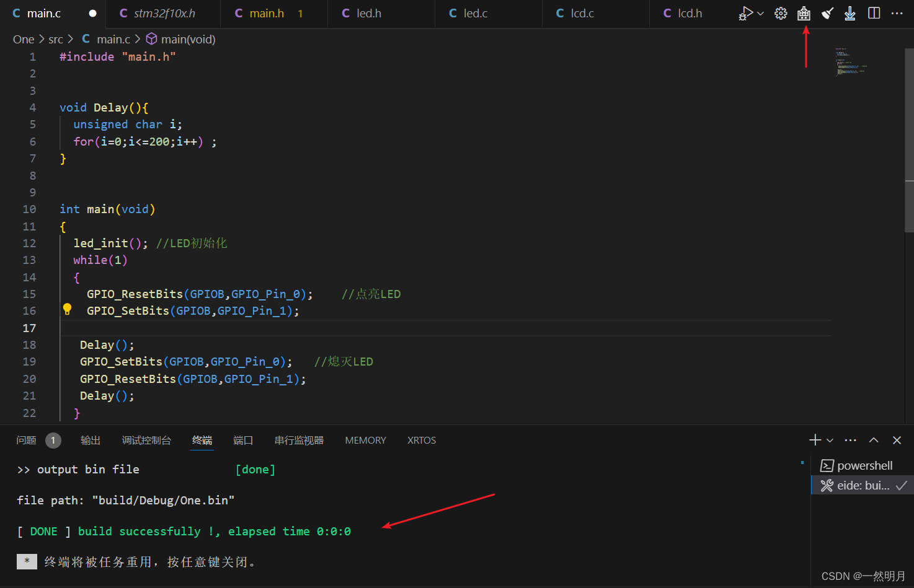The height and width of the screenshot is (588, 914).
Task: Close the terminal panel with X
Action: point(897,440)
